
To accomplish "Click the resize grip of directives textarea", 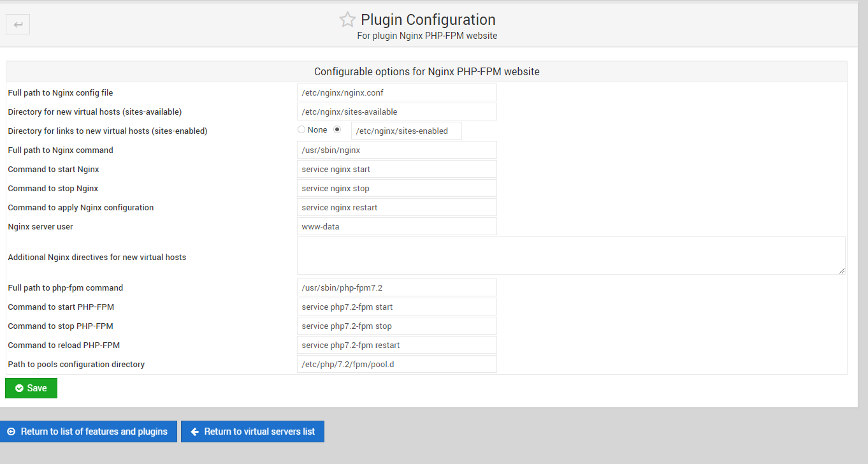I will coord(842,271).
